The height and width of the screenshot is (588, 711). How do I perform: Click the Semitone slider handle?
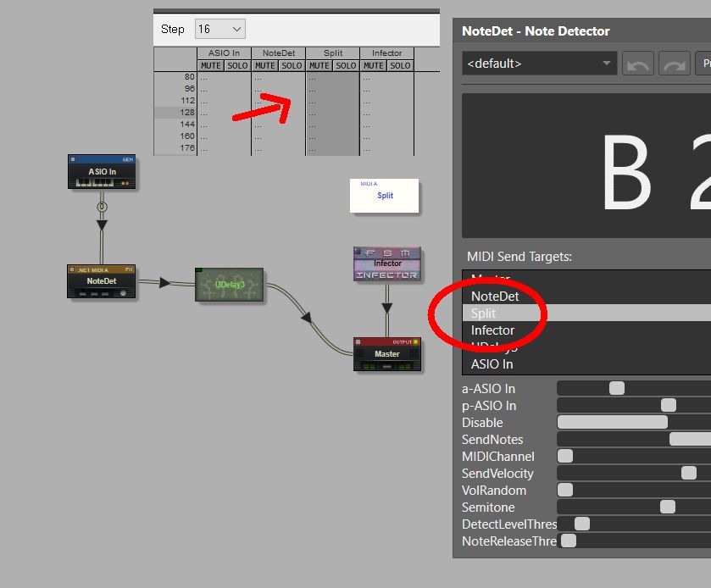(667, 507)
